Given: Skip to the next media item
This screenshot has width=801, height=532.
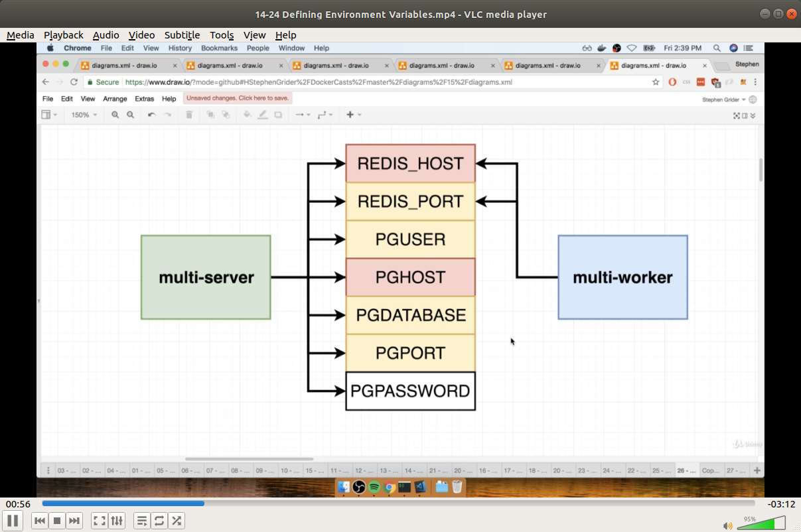Looking at the screenshot, I should (x=75, y=521).
